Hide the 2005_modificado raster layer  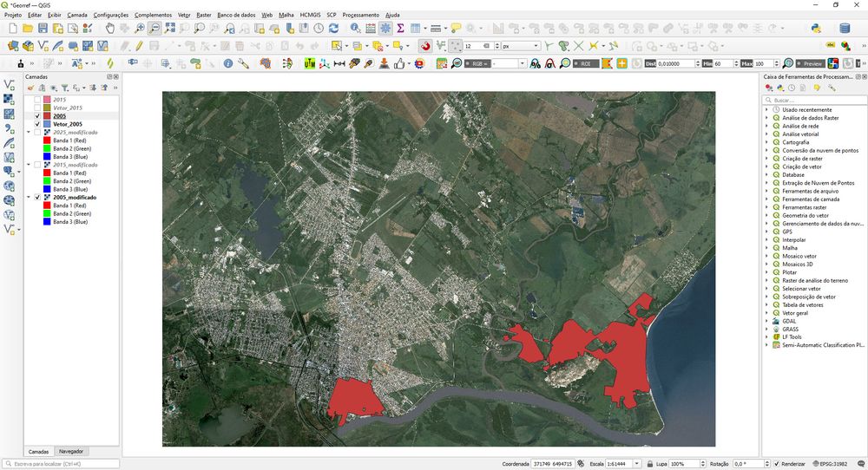(37, 198)
